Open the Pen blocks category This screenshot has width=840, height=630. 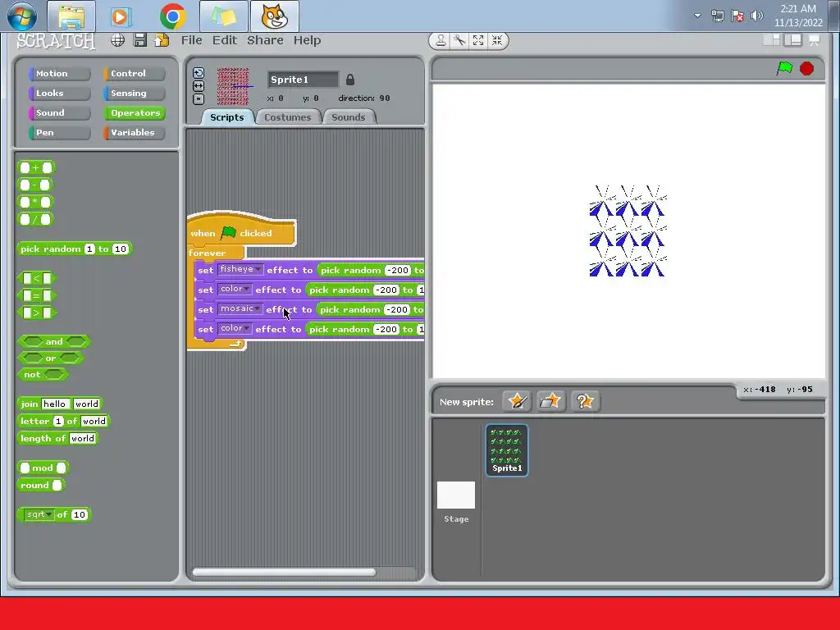click(x=59, y=133)
